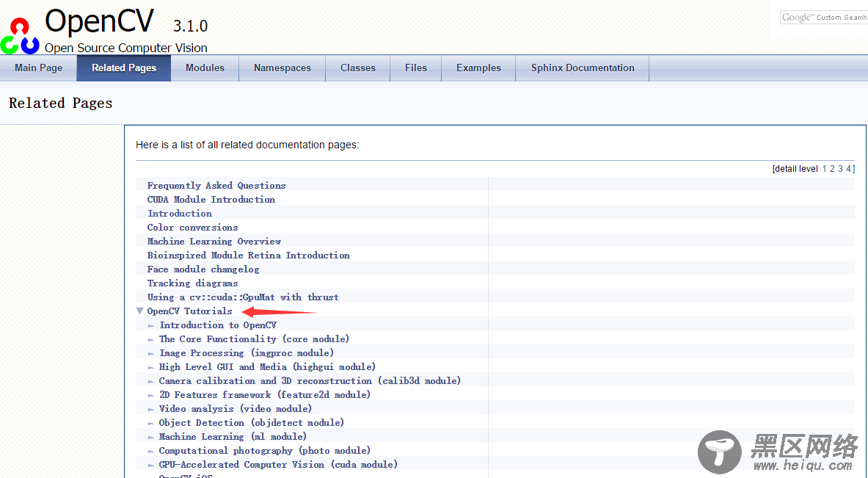The height and width of the screenshot is (478, 868).
Task: Open Using a cv::cuda::GpuMat with thrust
Action: [243, 297]
